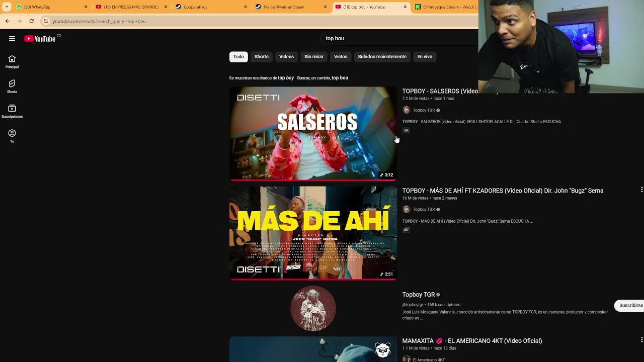Click the site info icon in address bar
Image resolution: width=644 pixels, height=362 pixels.
point(46,21)
